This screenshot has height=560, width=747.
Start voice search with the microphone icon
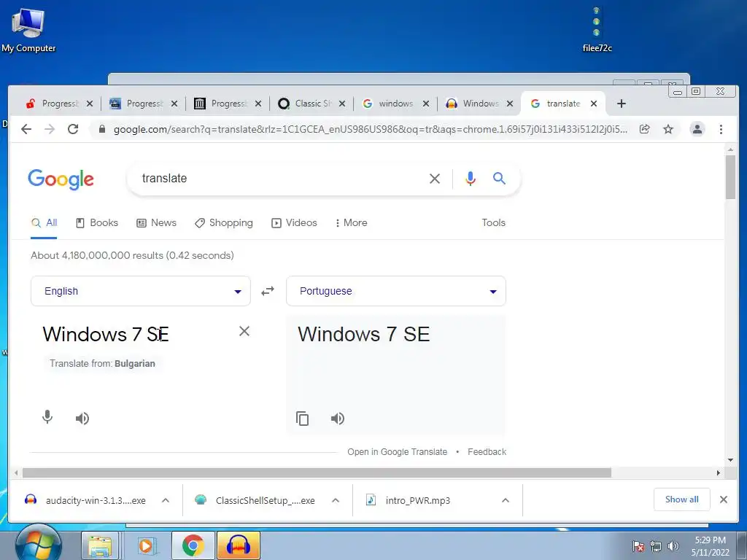point(471,179)
